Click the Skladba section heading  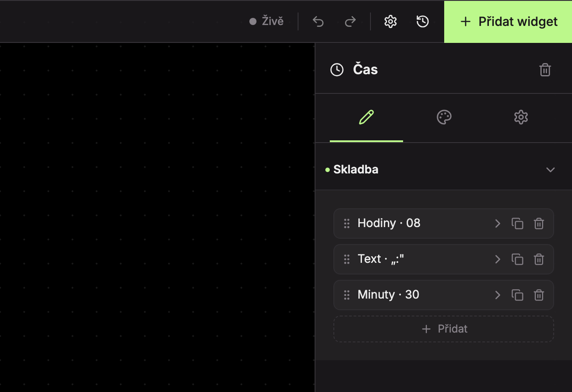coord(356,169)
